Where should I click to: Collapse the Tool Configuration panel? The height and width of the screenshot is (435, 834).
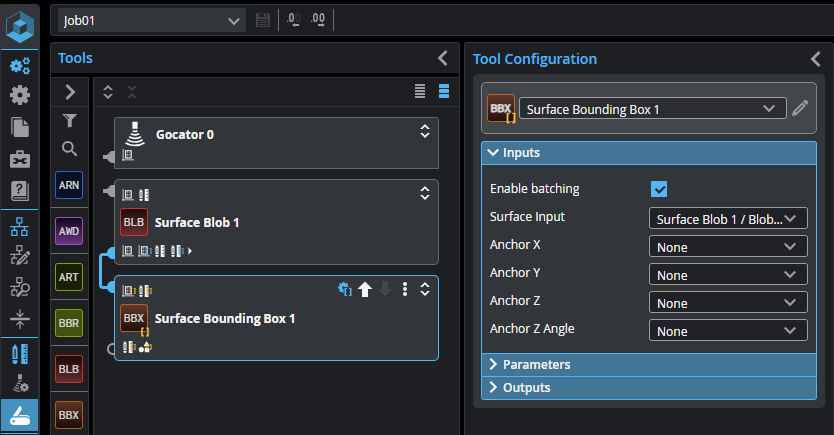pos(816,59)
